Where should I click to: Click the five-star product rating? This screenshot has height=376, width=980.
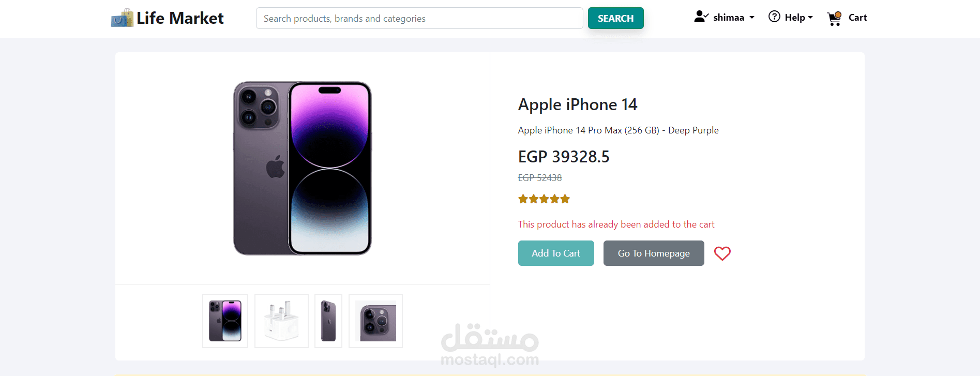click(x=544, y=199)
